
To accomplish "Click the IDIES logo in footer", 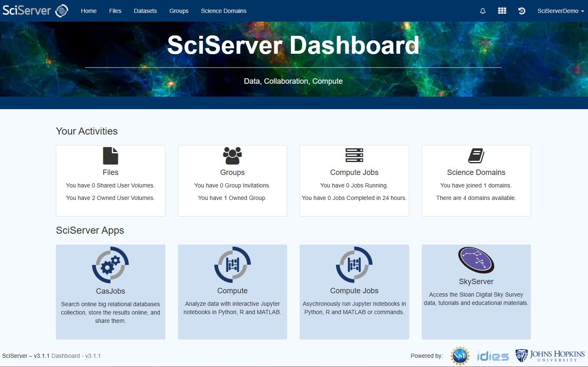I will (493, 356).
